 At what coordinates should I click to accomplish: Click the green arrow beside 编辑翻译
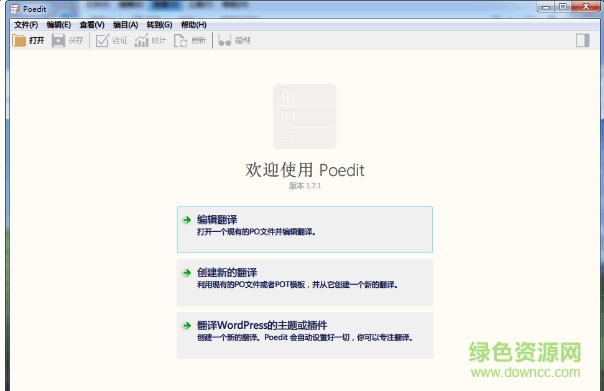187,220
